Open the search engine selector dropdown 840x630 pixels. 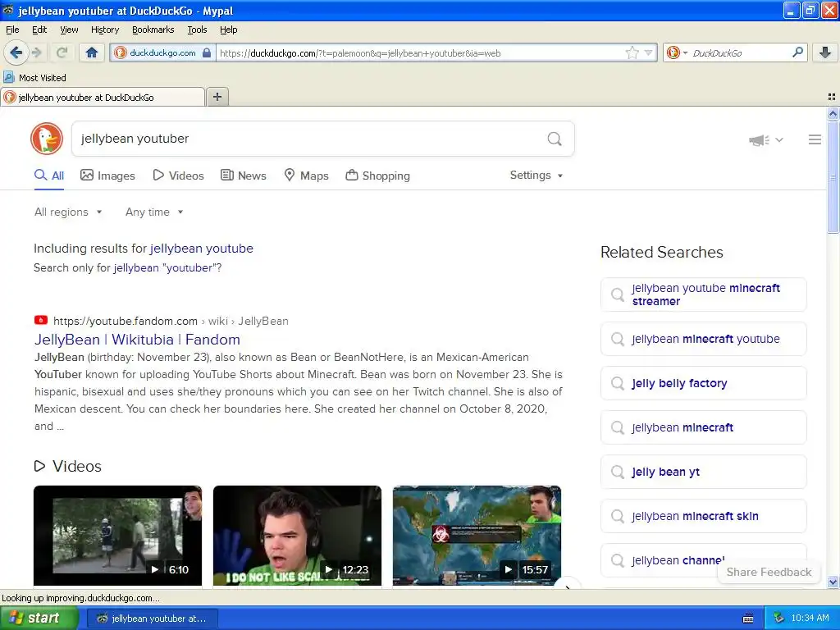tap(677, 52)
